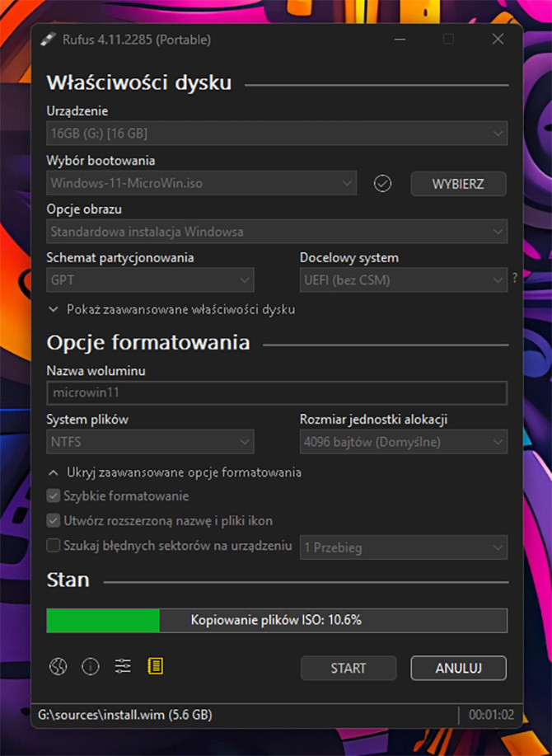The width and height of the screenshot is (552, 756).
Task: Enable Szukaj błędnych sektorów na urządzeniu
Action: (x=53, y=545)
